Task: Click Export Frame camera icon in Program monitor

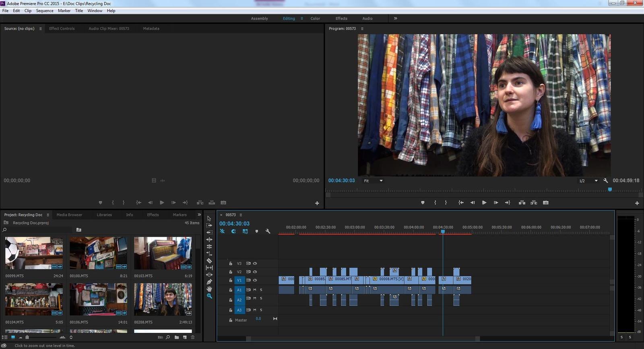Action: pos(546,203)
